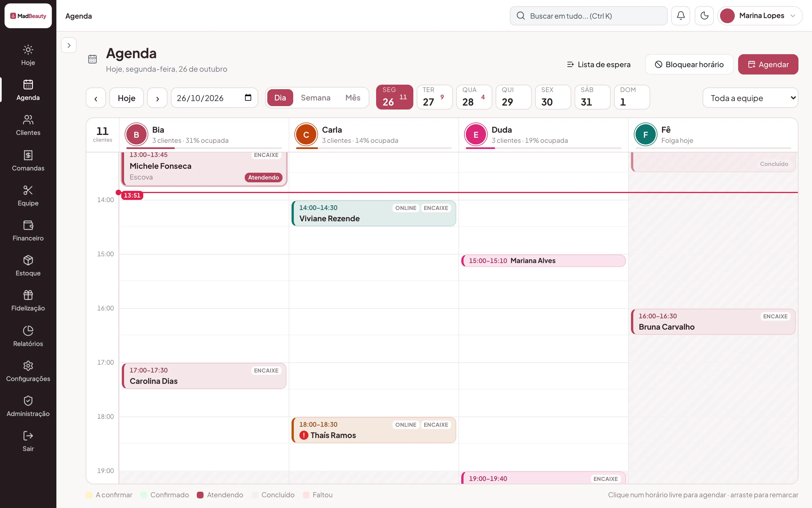812x508 pixels.
Task: Select SÁB 31 day
Action: [593, 97]
